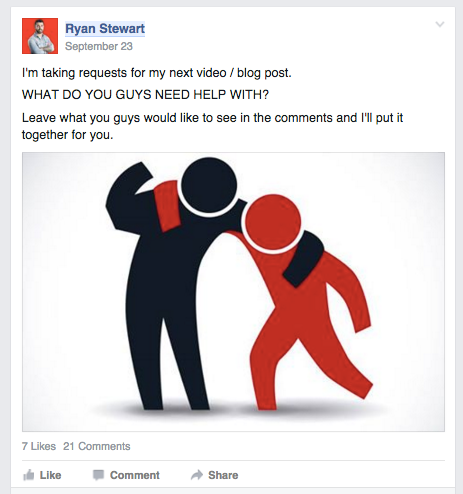Screen dimensions: 463x494
Task: Click the dark figure's head in image
Action: (x=209, y=185)
